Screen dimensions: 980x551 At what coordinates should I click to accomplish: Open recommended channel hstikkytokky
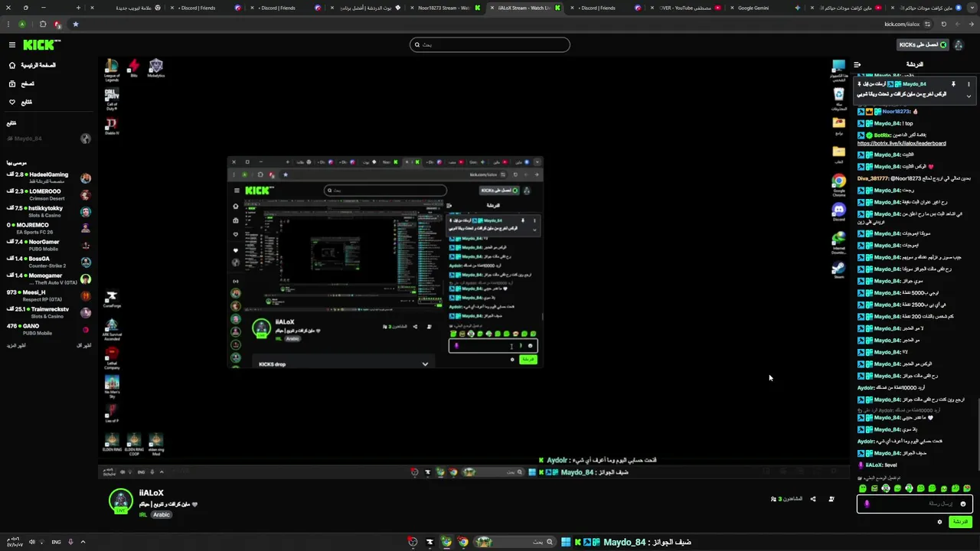(48, 211)
